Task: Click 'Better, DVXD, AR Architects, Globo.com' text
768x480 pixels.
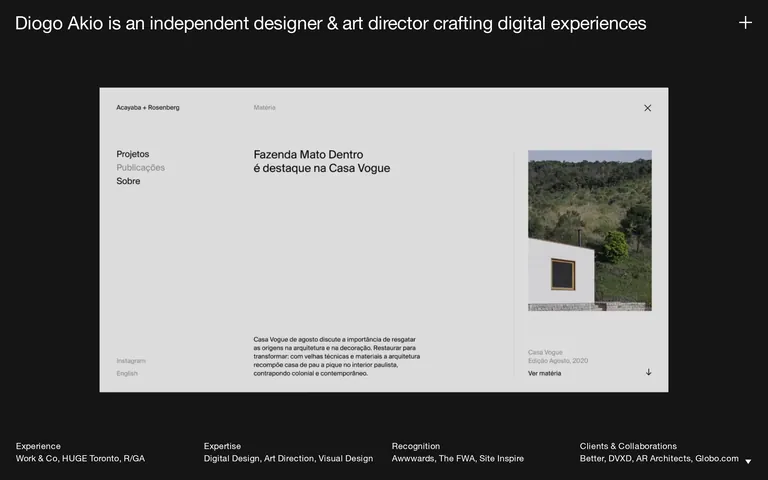Action: pyautogui.click(x=659, y=458)
